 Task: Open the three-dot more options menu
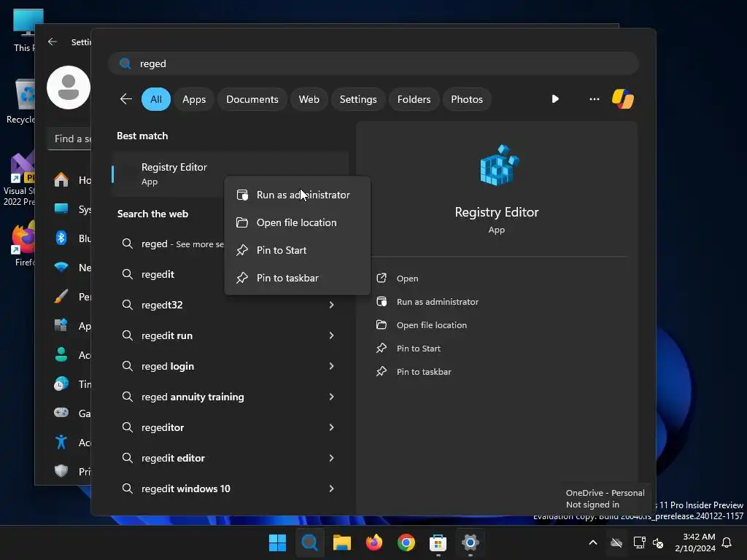pyautogui.click(x=594, y=99)
